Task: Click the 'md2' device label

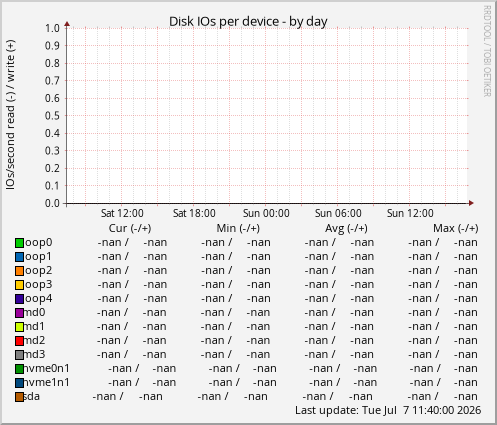Action: 34,341
